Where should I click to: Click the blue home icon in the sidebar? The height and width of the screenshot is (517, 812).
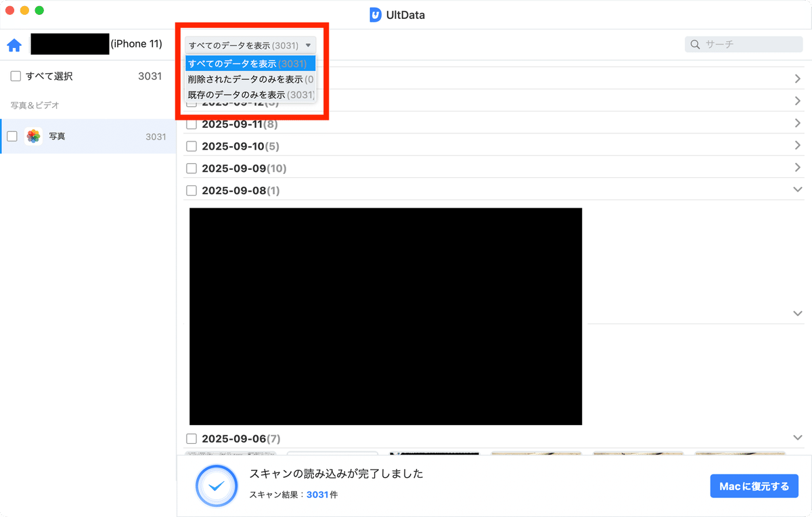click(x=13, y=43)
